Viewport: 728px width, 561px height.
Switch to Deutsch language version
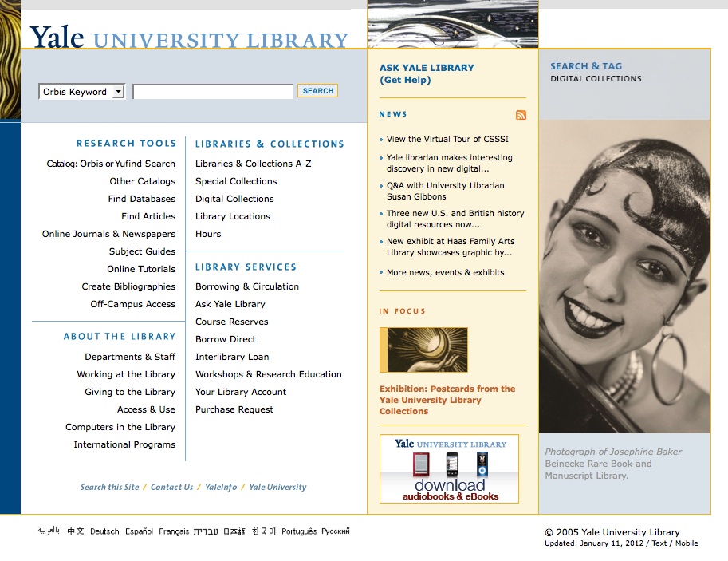104,531
